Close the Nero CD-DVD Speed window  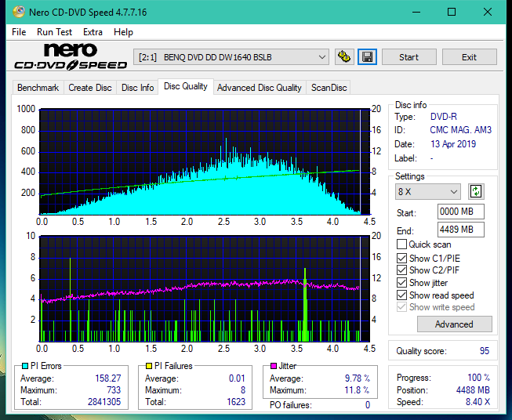[x=488, y=12]
